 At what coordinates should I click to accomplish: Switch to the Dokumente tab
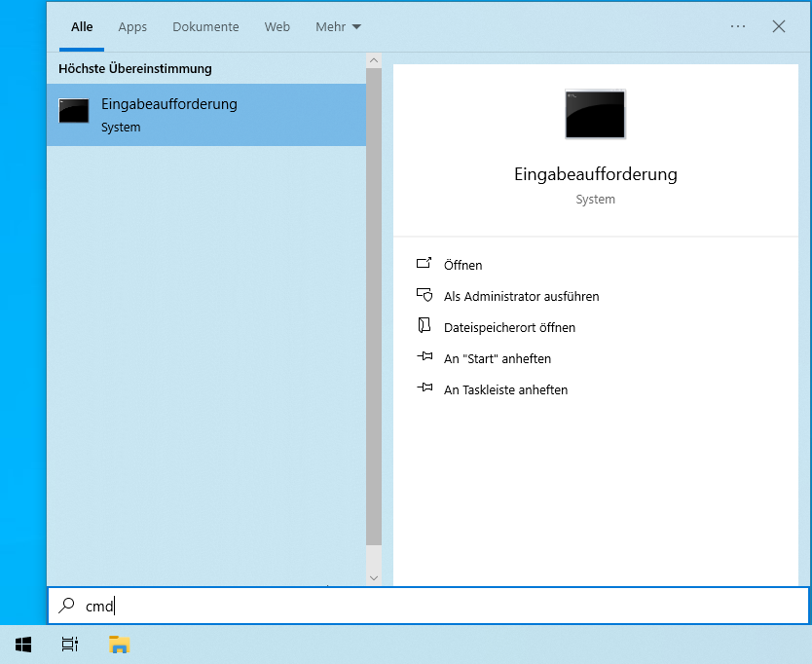[x=205, y=27]
